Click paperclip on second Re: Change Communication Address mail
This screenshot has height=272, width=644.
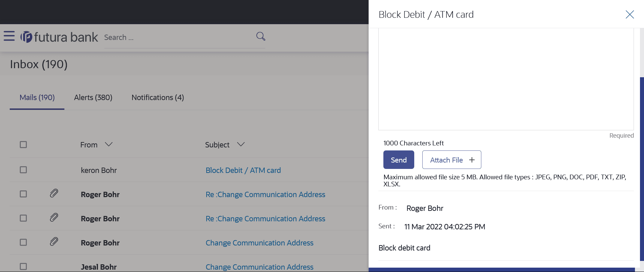pyautogui.click(x=54, y=218)
